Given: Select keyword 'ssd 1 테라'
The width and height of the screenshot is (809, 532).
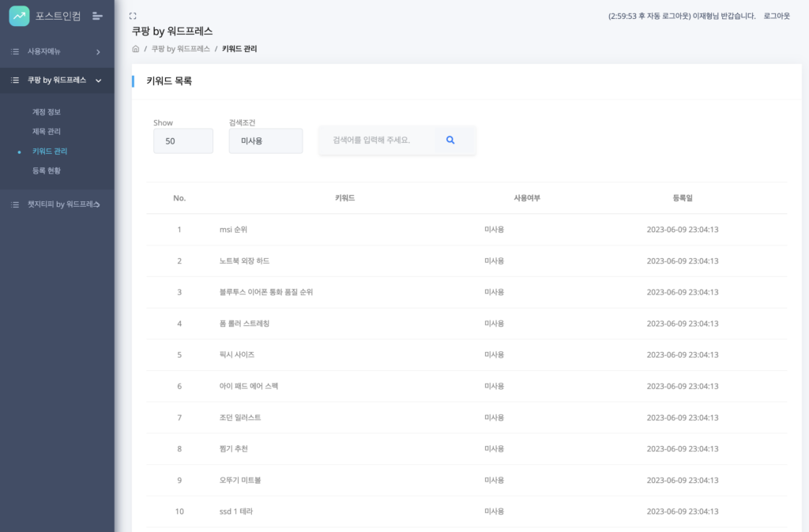Looking at the screenshot, I should (236, 511).
